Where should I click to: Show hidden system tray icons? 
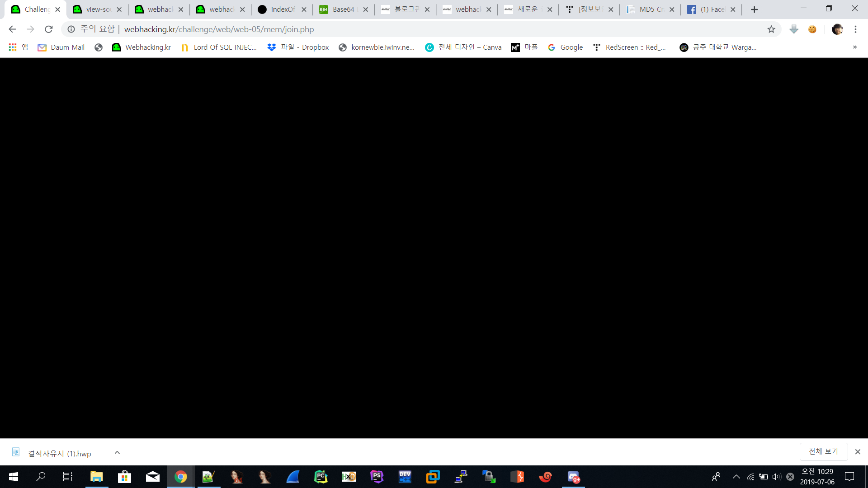tap(736, 477)
